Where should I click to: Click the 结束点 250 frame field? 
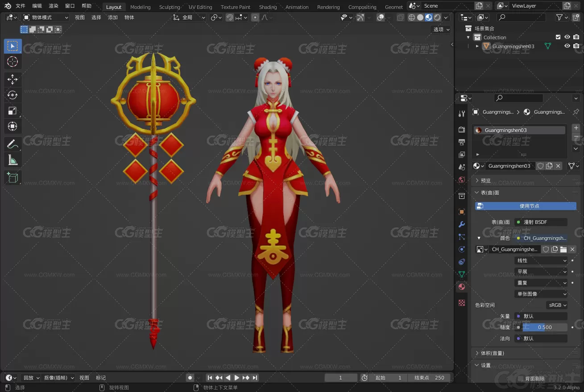[429, 378]
